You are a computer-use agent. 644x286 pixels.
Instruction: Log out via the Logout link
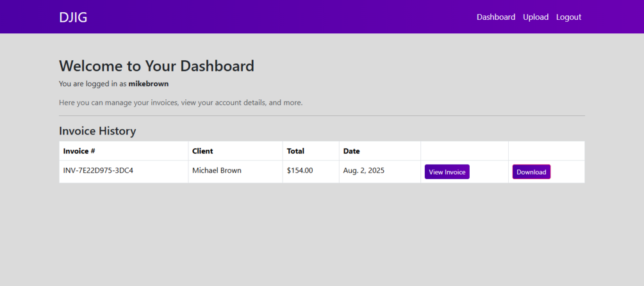point(568,17)
